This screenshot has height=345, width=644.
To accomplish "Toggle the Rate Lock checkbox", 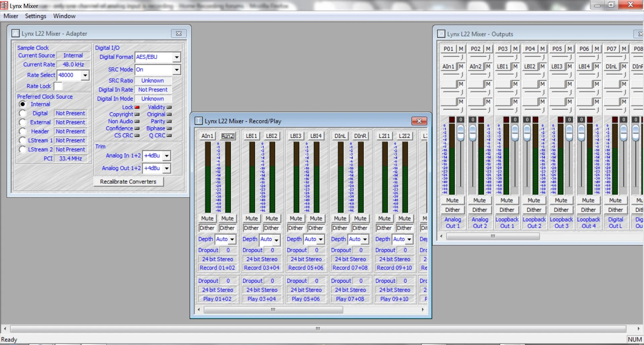I will 58,86.
